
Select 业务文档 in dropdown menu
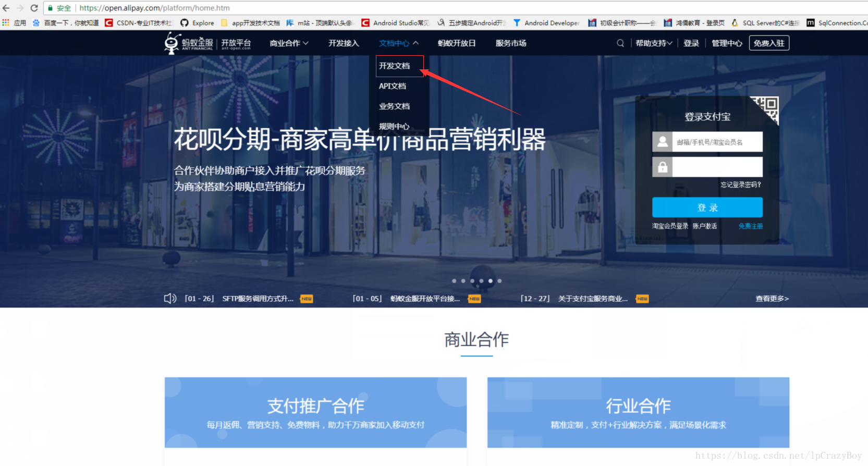[x=394, y=106]
